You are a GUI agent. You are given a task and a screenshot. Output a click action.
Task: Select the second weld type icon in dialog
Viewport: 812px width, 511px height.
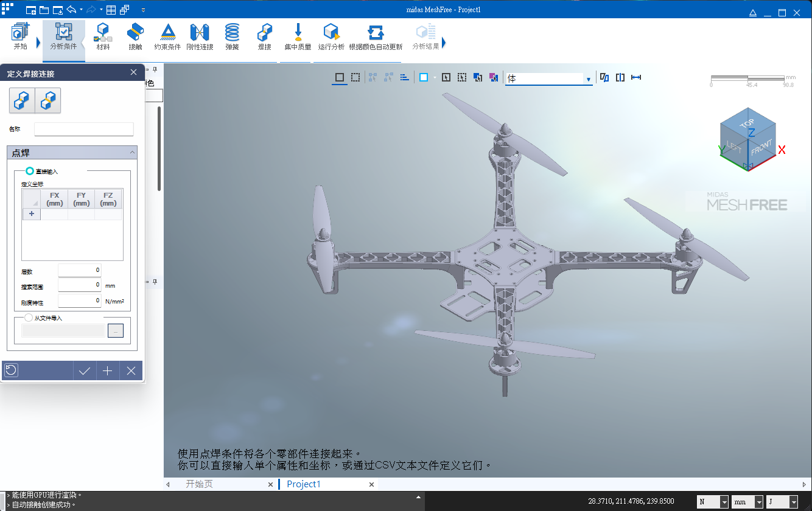click(x=48, y=100)
